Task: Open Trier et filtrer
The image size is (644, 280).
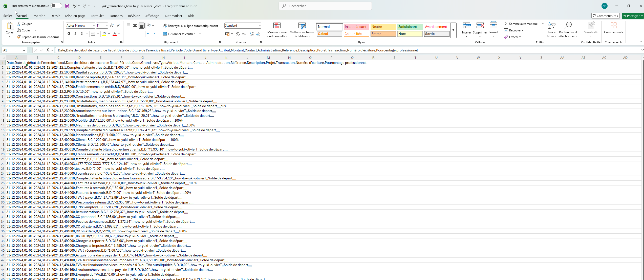Action: (x=552, y=30)
